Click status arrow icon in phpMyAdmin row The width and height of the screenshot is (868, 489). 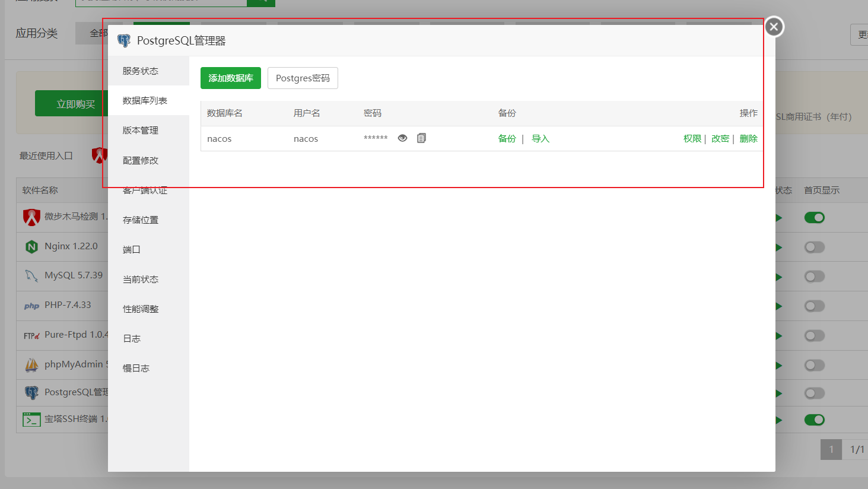[779, 365]
